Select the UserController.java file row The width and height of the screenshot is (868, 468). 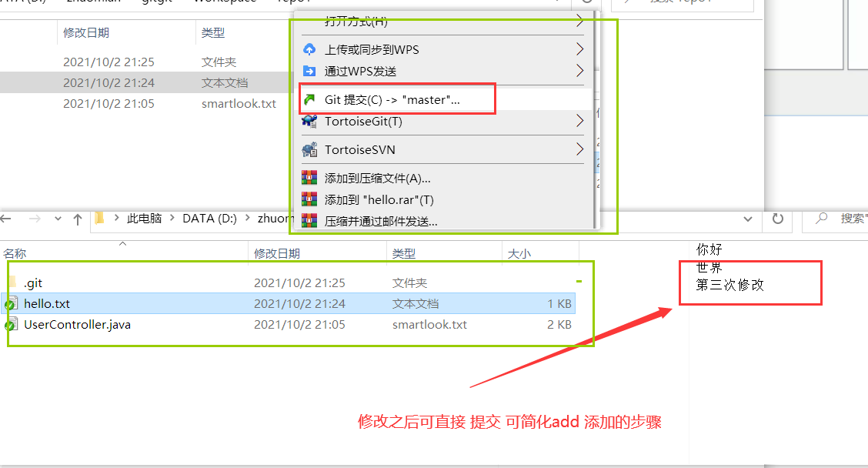click(x=288, y=325)
